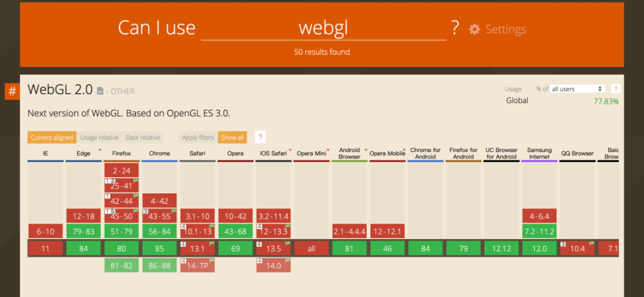
Task: Open the spec document icon next to WebGL 2.0
Action: 100,91
